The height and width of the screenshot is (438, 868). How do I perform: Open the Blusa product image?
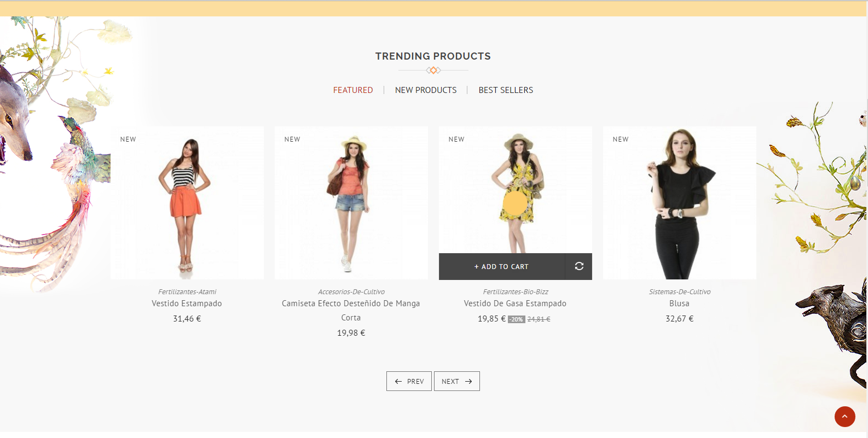tap(680, 203)
